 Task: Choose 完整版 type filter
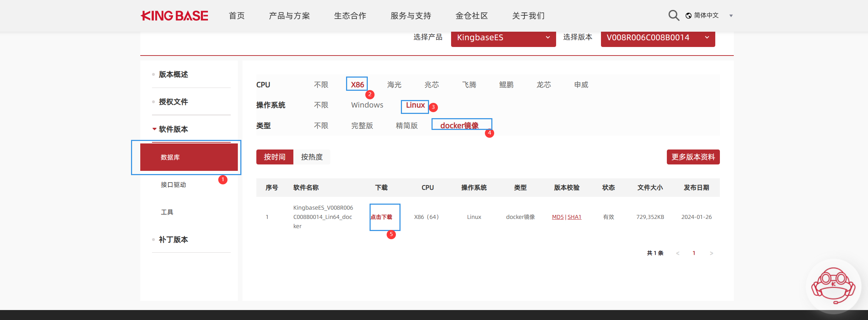coord(362,126)
